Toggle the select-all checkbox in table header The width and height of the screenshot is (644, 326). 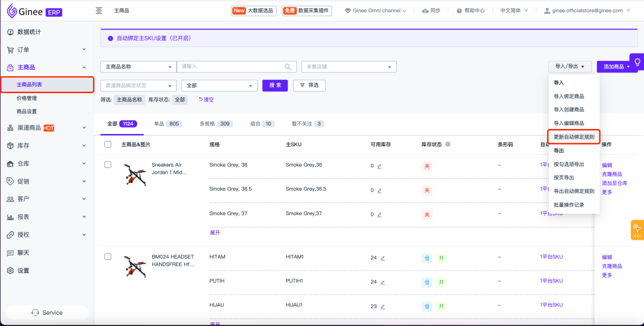tap(108, 144)
